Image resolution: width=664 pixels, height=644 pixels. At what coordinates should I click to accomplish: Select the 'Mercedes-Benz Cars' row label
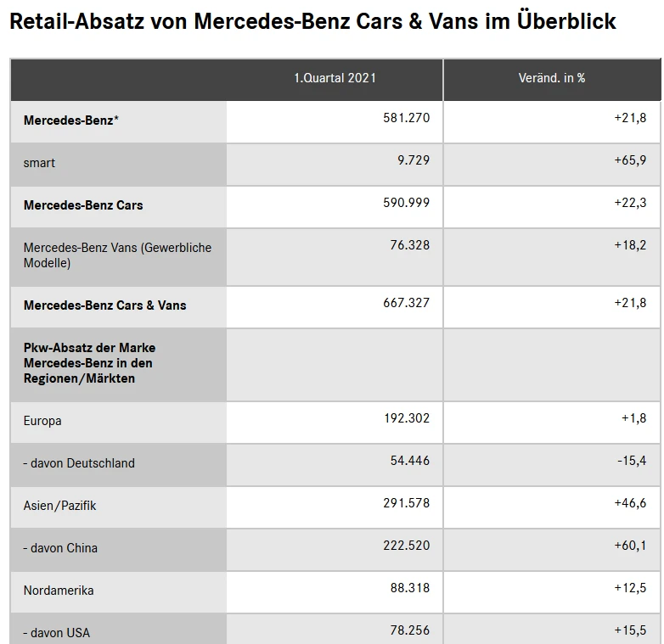pos(83,205)
